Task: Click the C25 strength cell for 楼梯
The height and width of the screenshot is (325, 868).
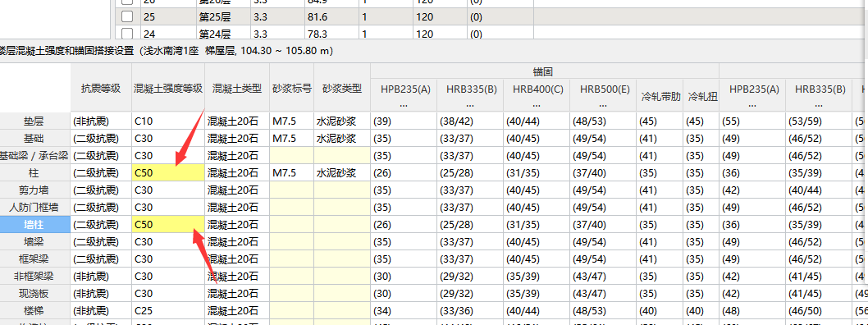Action: 168,310
